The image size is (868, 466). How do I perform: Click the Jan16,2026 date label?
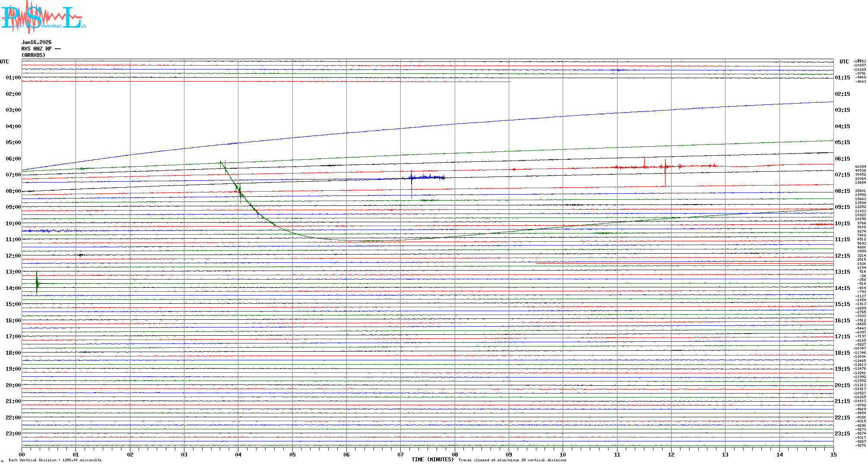(x=36, y=42)
